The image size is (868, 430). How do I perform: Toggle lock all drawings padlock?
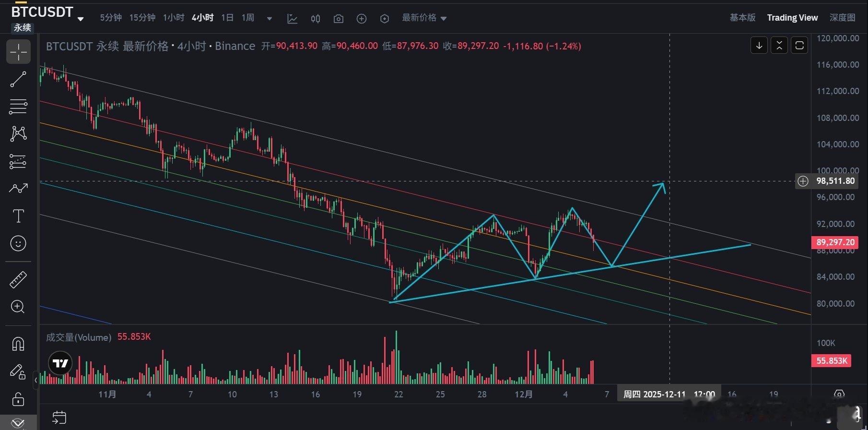(18, 399)
